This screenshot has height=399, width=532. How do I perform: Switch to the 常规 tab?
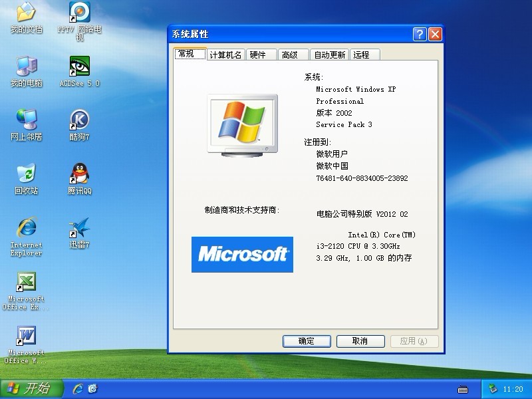click(190, 54)
